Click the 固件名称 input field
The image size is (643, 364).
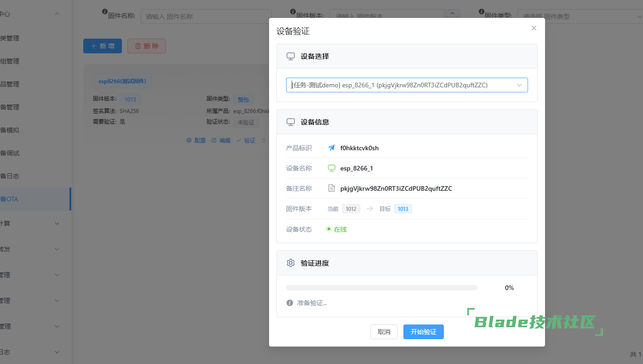pos(206,16)
